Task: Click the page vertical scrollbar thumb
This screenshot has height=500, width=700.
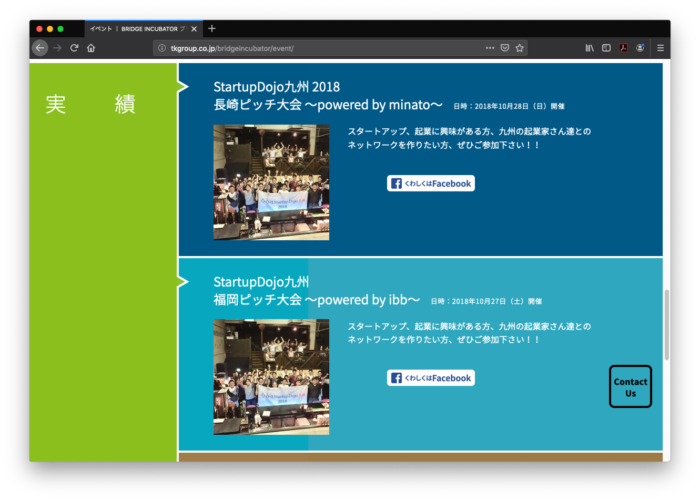Action: 666,326
